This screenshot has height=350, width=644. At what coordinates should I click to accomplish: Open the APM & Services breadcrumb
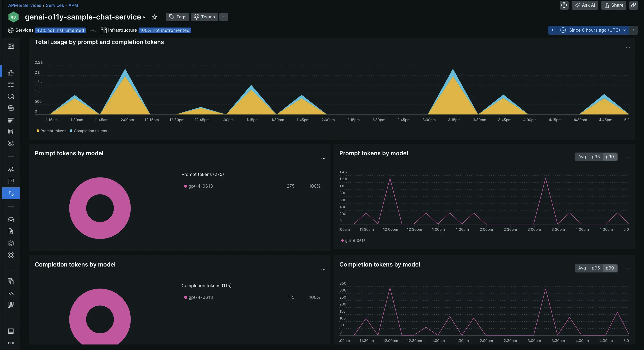[25, 5]
